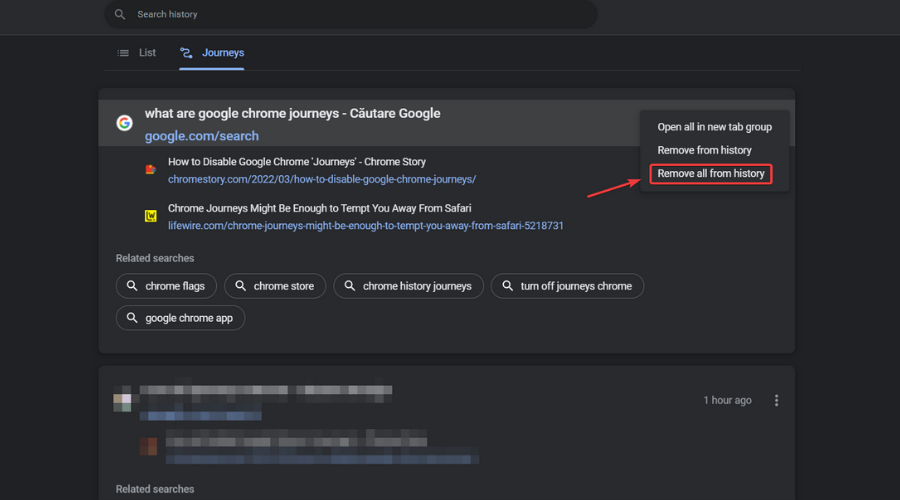Switch to the List tab
Screen dimensions: 900x500
[136, 53]
